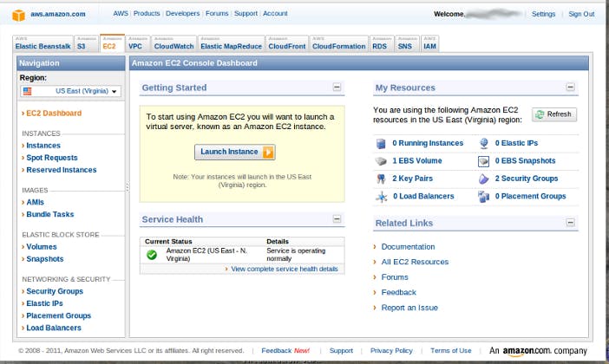Open Feedback under Related Links
Image resolution: width=609 pixels, height=364 pixels.
(x=398, y=292)
